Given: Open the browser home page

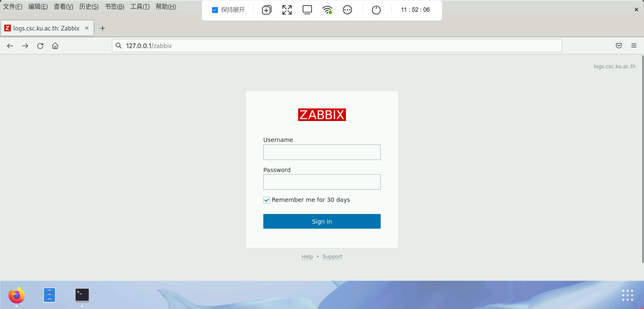Looking at the screenshot, I should click(55, 46).
